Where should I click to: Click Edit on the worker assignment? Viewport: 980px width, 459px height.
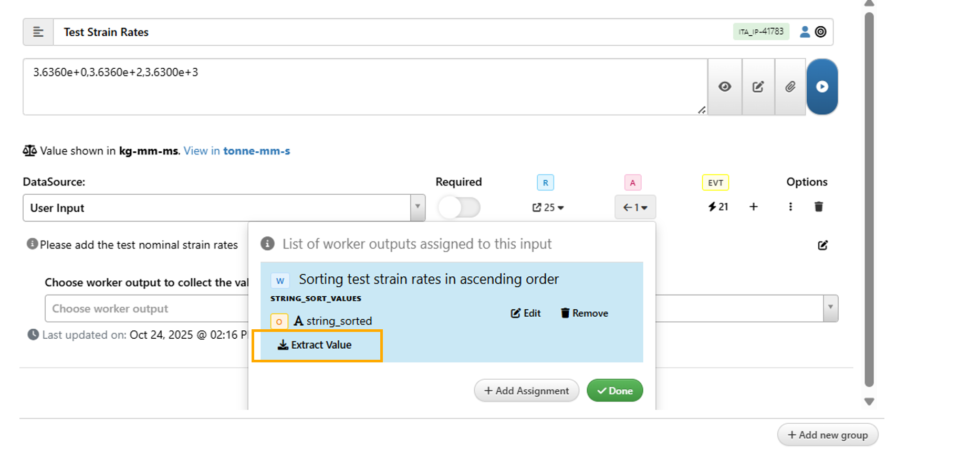pos(526,314)
